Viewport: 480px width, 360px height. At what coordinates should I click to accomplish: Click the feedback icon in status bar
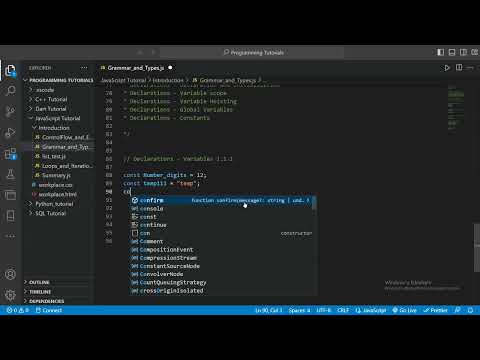(x=458, y=310)
